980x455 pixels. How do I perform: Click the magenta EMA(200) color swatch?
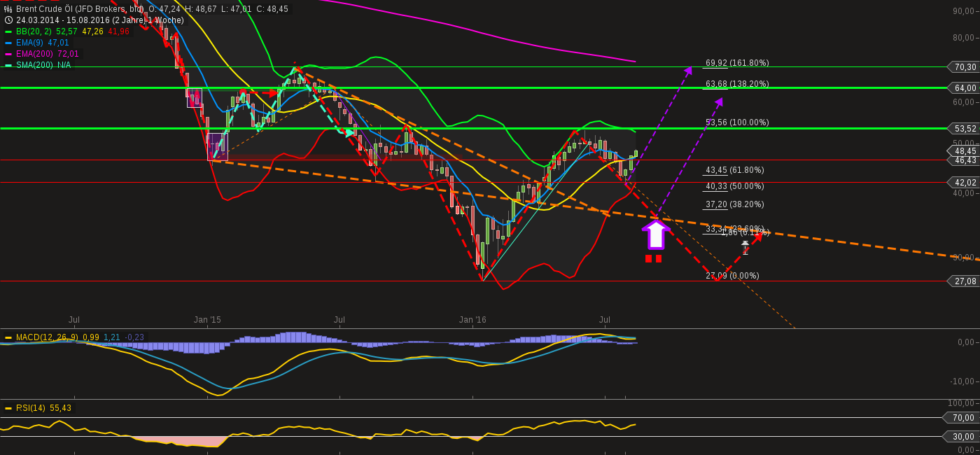point(8,54)
